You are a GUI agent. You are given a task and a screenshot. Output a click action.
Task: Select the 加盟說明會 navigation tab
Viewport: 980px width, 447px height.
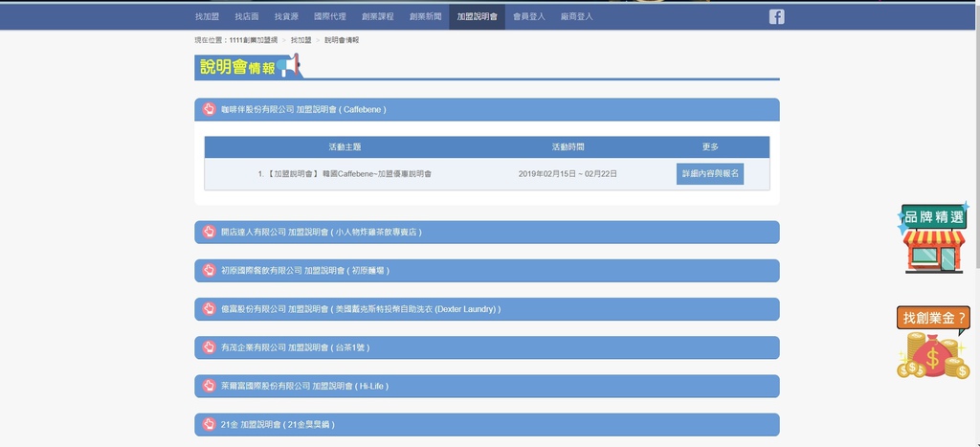click(x=477, y=17)
